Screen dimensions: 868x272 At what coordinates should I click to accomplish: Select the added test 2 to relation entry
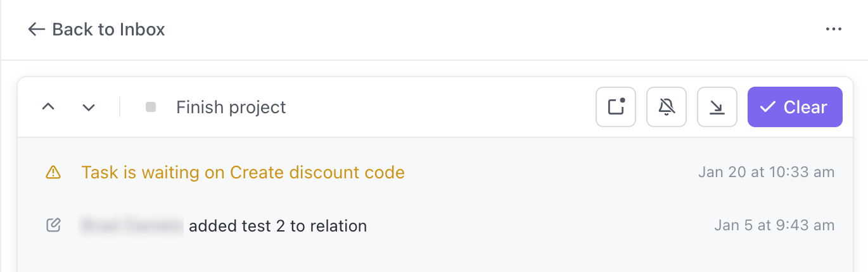pyautogui.click(x=278, y=226)
